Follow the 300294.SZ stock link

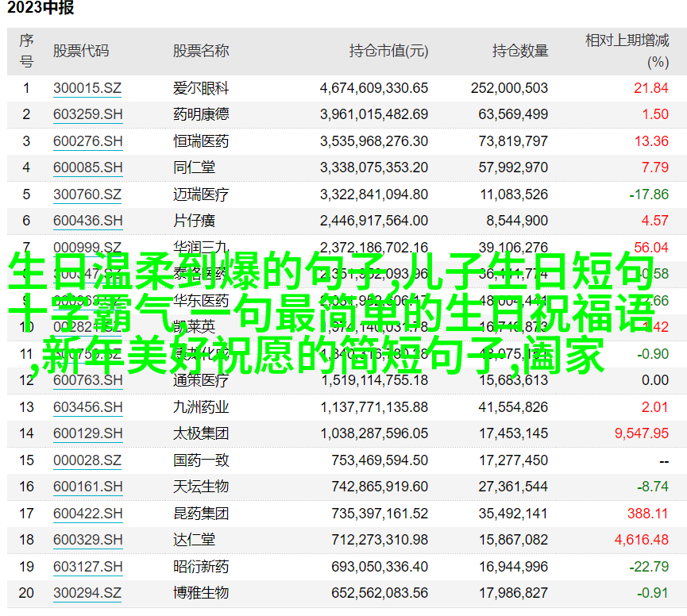tap(87, 593)
